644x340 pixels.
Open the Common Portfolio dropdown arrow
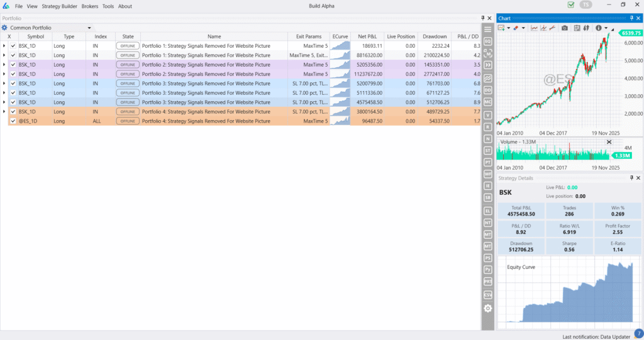(x=89, y=28)
